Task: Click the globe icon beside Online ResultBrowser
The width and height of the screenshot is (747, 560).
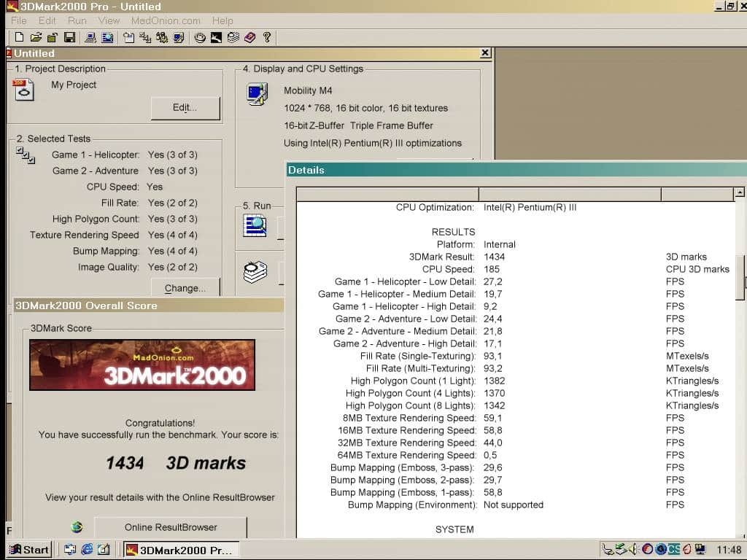Action: coord(77,526)
